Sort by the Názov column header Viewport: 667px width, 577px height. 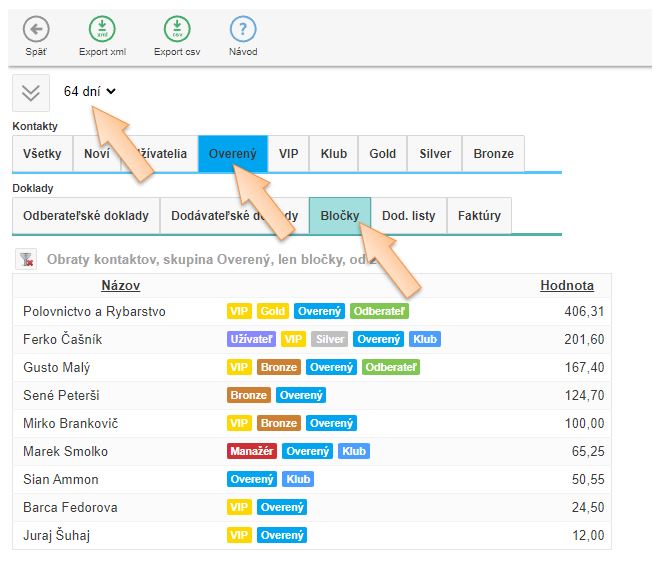click(120, 286)
